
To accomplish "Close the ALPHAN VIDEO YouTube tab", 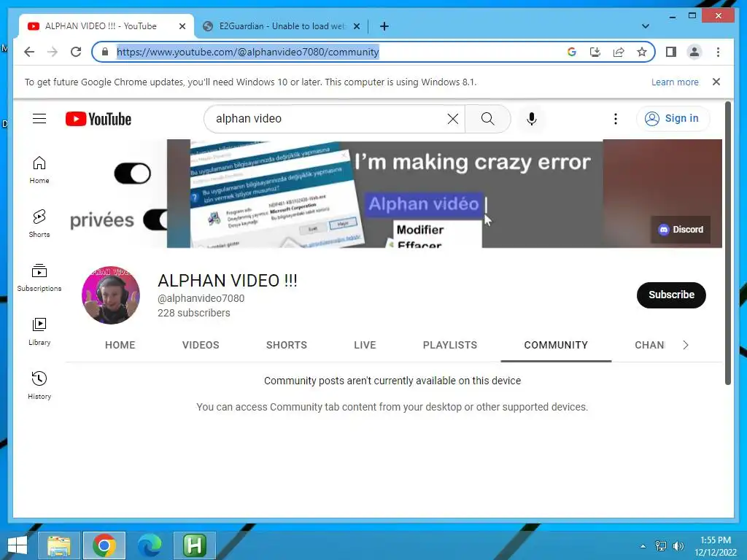I will [182, 26].
